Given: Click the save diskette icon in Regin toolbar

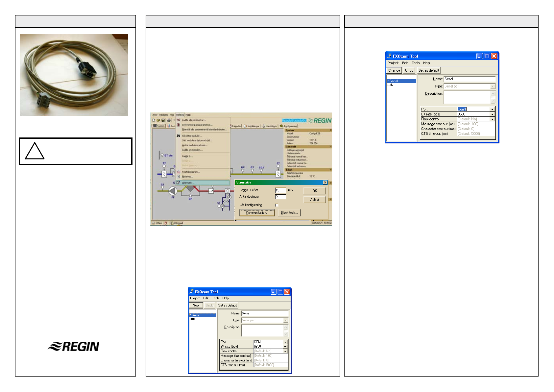Looking at the screenshot, I should click(163, 120).
